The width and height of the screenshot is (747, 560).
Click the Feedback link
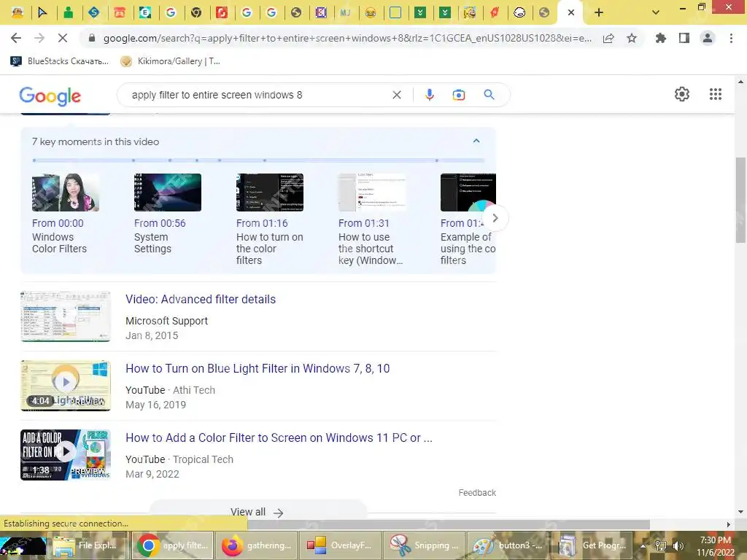[x=477, y=493]
